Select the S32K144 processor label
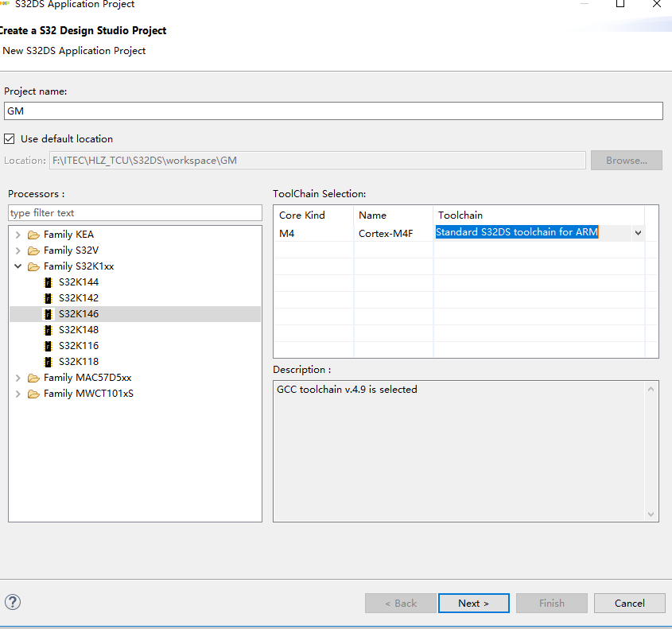This screenshot has height=629, width=672. click(x=79, y=282)
